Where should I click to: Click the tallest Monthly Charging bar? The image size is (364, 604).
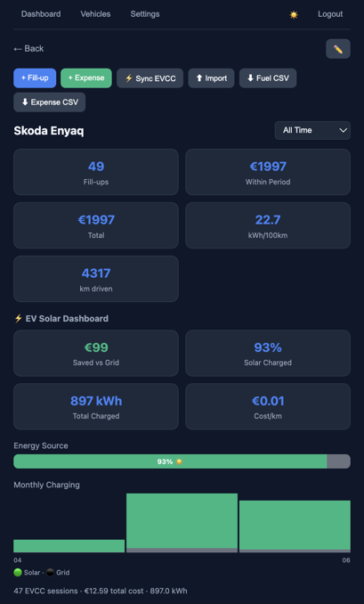182,521
